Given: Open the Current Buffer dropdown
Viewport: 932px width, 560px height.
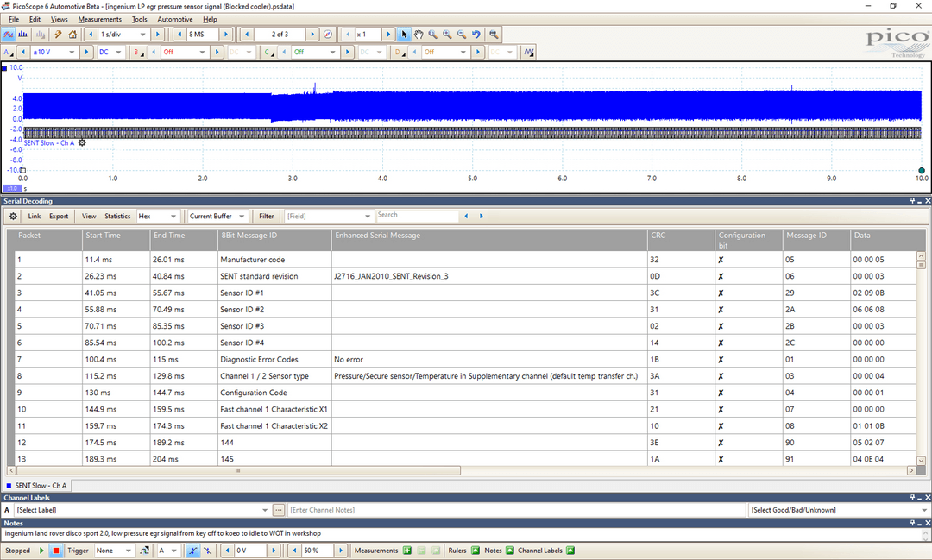Looking at the screenshot, I should (x=217, y=217).
